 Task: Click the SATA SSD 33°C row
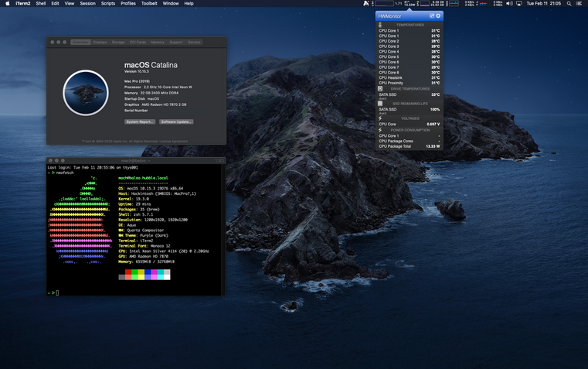pos(409,94)
